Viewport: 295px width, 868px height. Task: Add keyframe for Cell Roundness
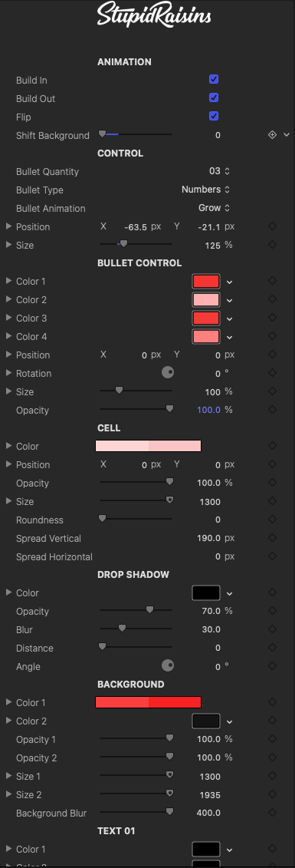pyautogui.click(x=272, y=520)
